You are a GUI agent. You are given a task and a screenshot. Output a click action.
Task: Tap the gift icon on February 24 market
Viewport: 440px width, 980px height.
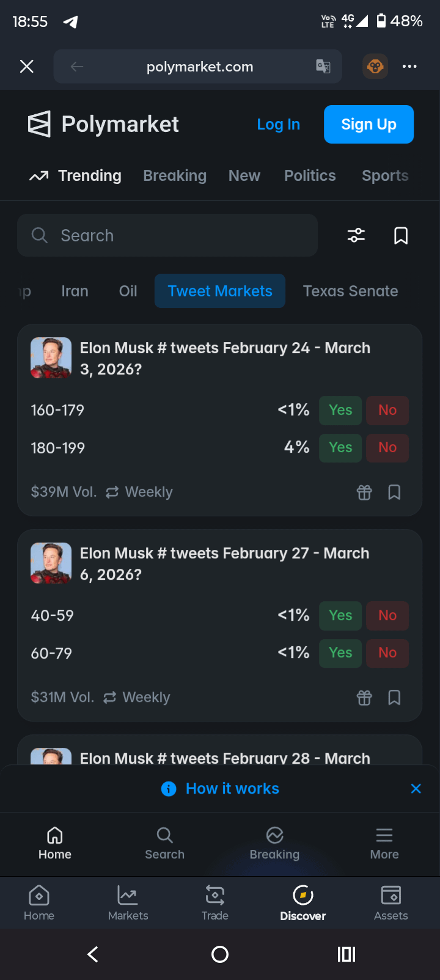tap(364, 492)
